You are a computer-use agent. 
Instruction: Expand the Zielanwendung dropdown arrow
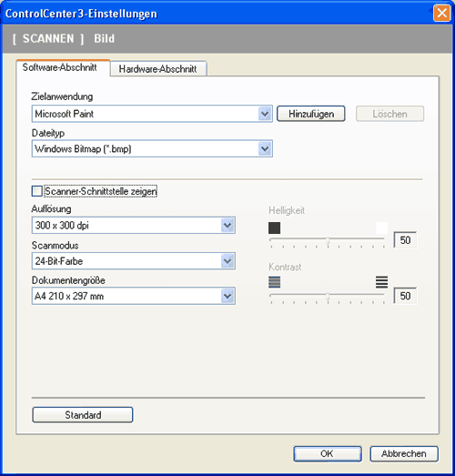tap(265, 114)
